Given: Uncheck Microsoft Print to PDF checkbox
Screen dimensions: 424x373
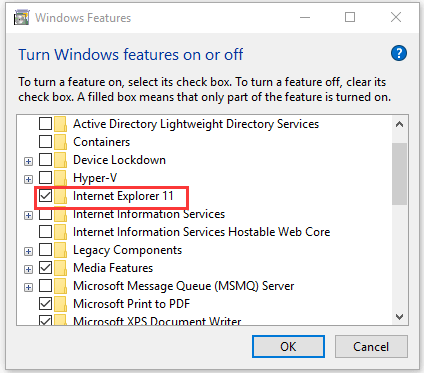Looking at the screenshot, I should tap(45, 304).
